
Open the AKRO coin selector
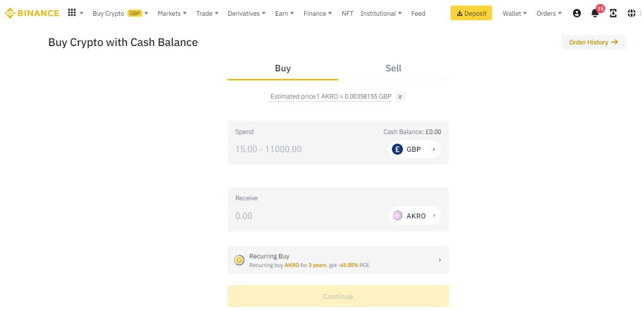click(414, 216)
